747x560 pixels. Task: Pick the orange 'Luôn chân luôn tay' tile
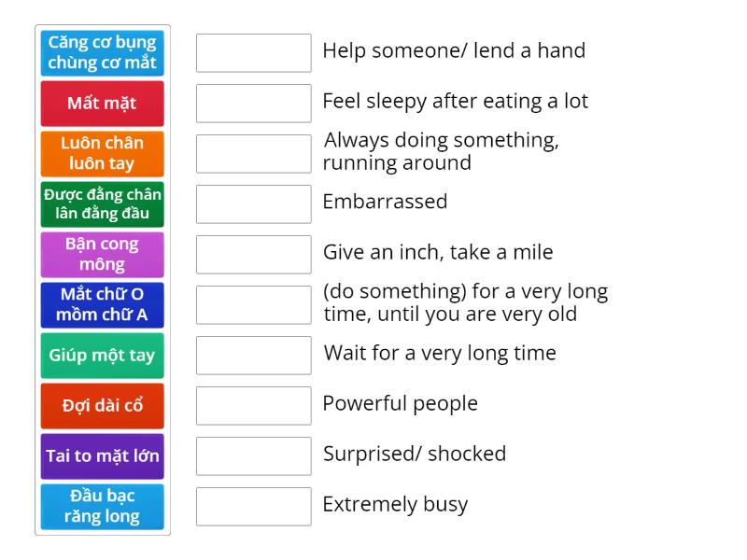tap(103, 154)
